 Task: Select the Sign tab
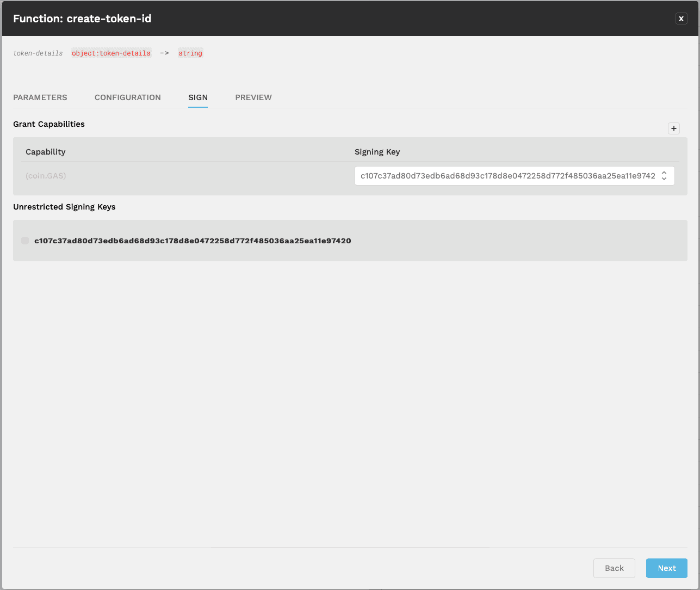coord(198,97)
